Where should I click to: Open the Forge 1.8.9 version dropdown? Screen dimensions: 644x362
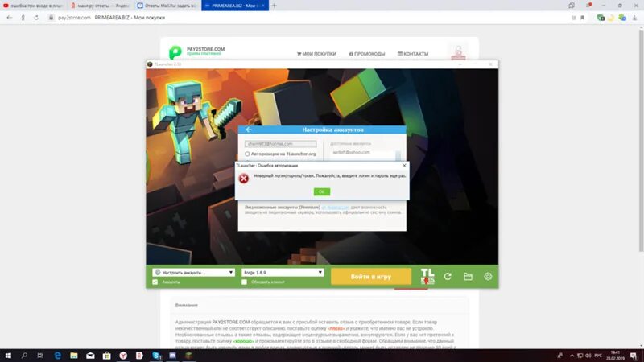[283, 273]
